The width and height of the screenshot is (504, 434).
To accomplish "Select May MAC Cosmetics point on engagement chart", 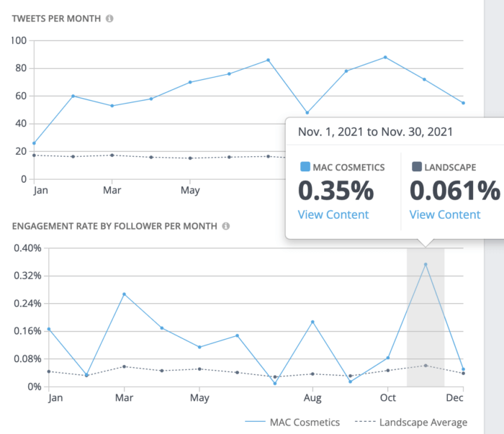I will click(199, 347).
